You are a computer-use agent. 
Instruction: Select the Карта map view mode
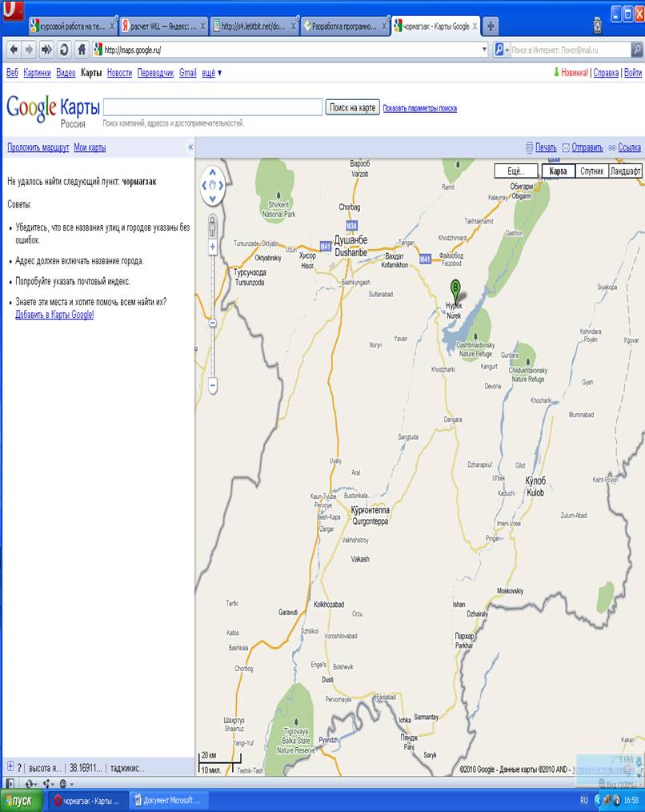[558, 171]
